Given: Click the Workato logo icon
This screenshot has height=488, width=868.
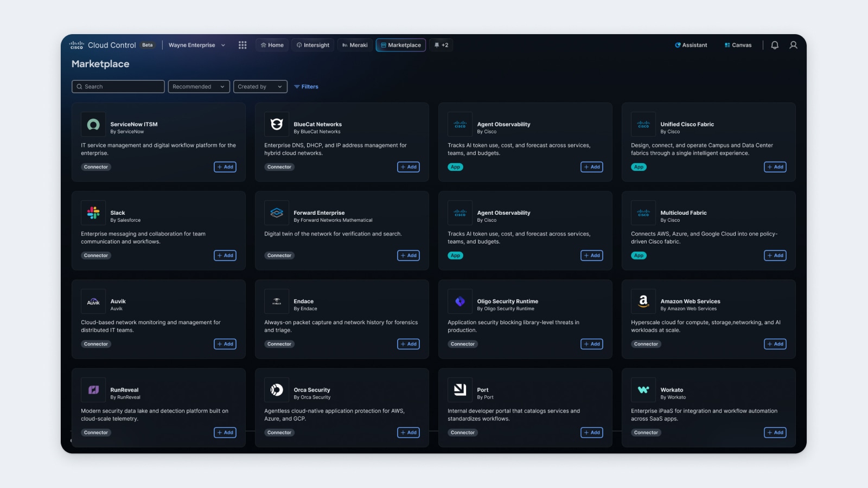Looking at the screenshot, I should [x=643, y=390].
